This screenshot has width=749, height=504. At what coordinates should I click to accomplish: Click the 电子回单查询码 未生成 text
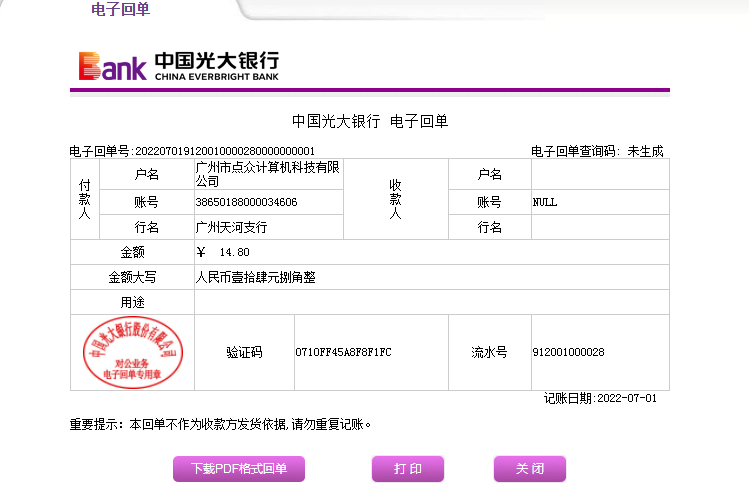(x=596, y=151)
